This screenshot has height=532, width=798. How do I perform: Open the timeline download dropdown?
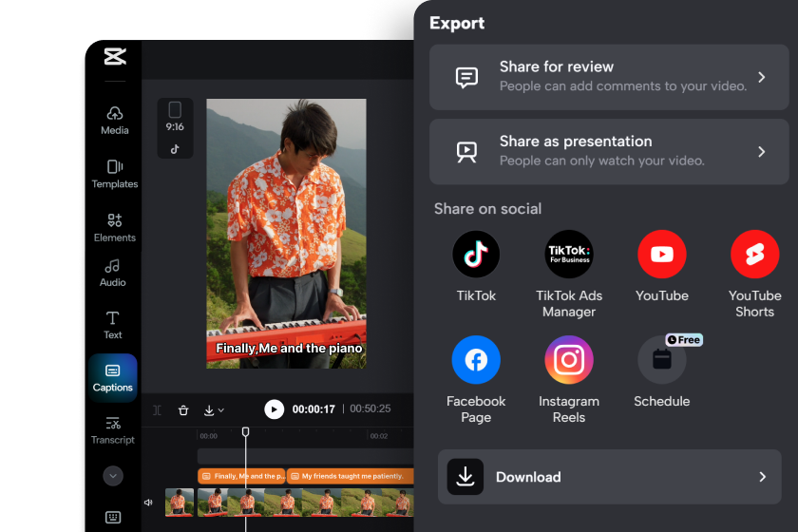tap(214, 409)
